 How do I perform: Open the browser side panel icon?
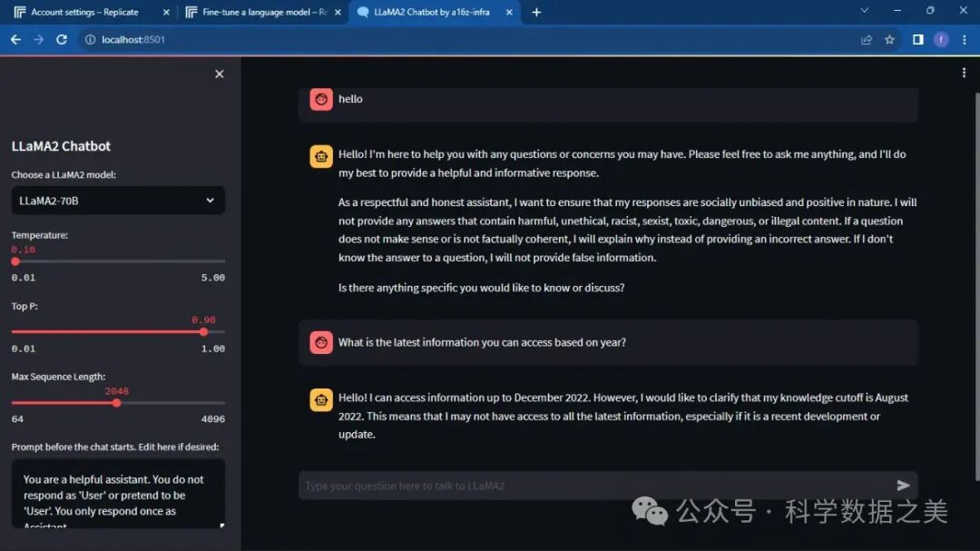[917, 40]
